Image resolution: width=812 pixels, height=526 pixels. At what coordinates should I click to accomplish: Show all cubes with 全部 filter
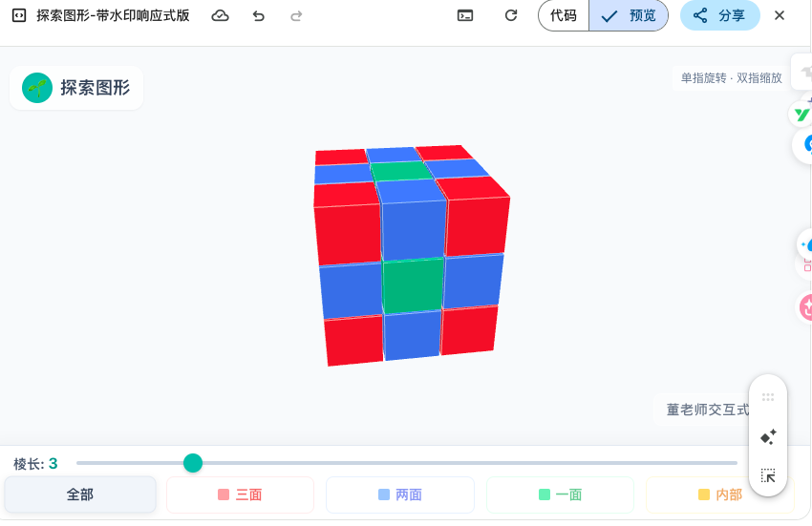tap(80, 494)
